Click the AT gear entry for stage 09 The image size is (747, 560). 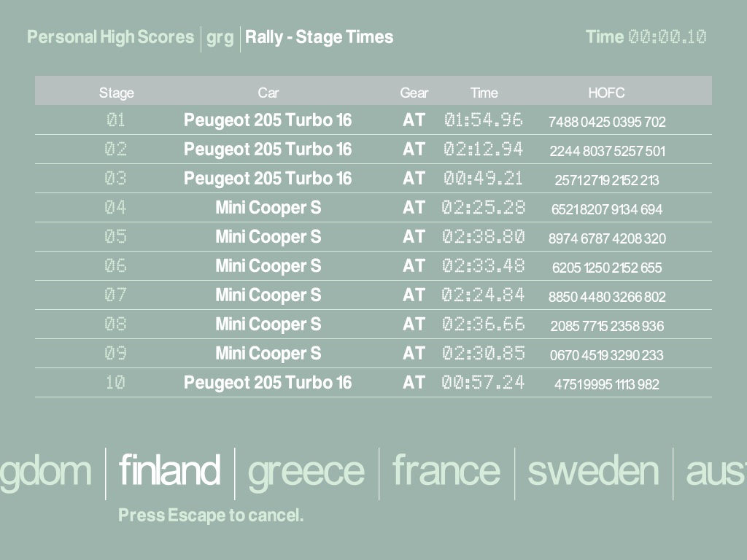point(414,354)
